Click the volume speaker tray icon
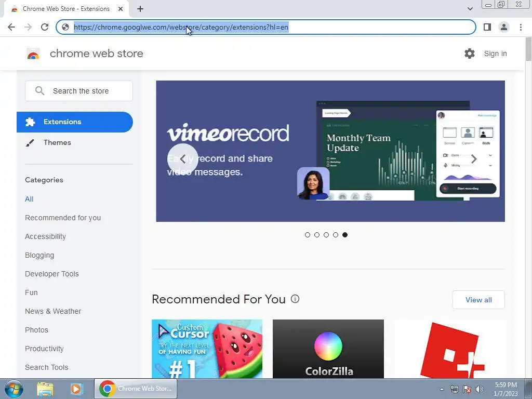Screen dimensions: 532x399 click(480, 389)
